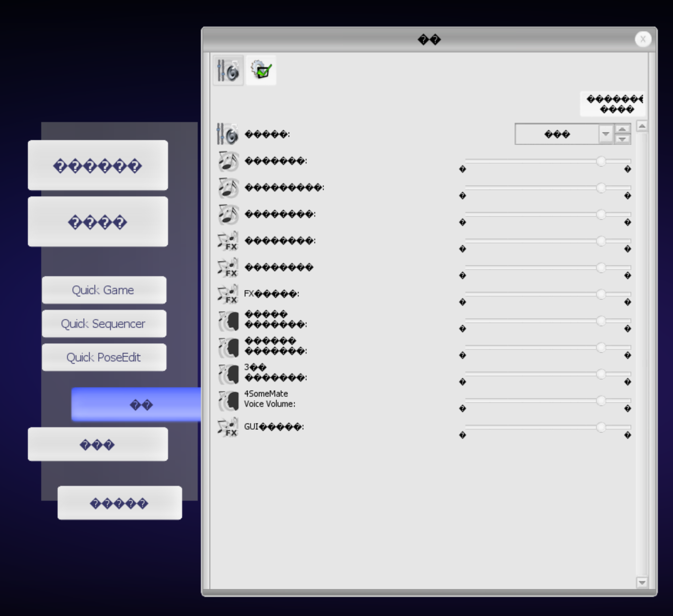This screenshot has width=673, height=616.
Task: Click the third music note volume icon
Action: pyautogui.click(x=228, y=214)
